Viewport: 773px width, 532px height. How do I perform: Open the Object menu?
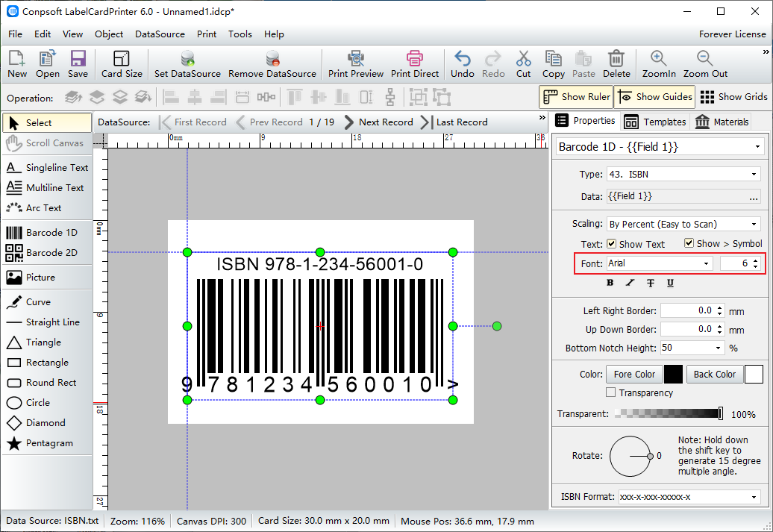(109, 34)
